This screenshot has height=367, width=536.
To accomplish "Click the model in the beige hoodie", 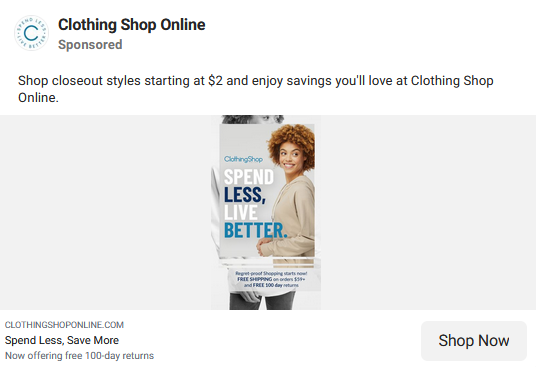I will (x=291, y=191).
